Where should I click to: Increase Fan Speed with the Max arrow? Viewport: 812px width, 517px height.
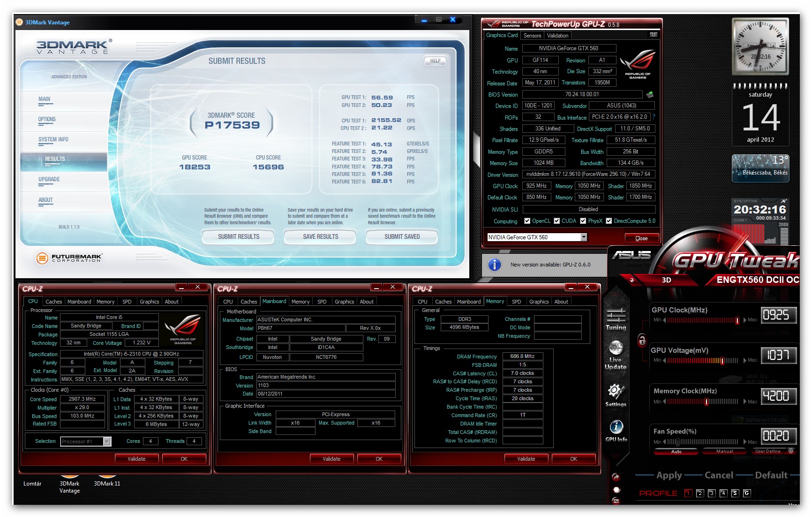click(745, 442)
